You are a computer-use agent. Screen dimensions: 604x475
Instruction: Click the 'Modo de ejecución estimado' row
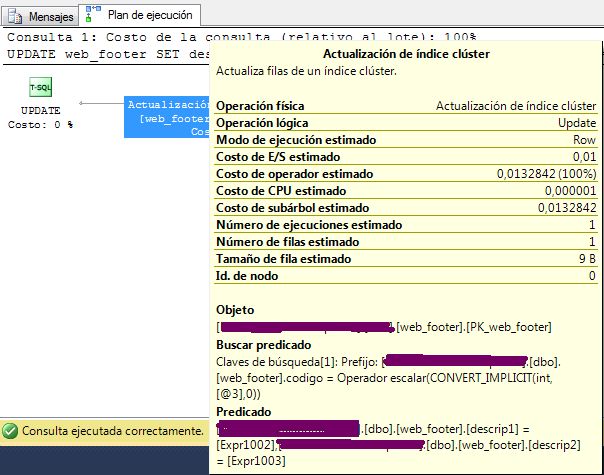(x=406, y=139)
